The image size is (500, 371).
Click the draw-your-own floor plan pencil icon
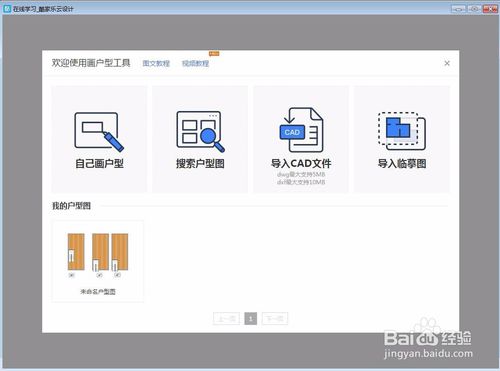(99, 132)
